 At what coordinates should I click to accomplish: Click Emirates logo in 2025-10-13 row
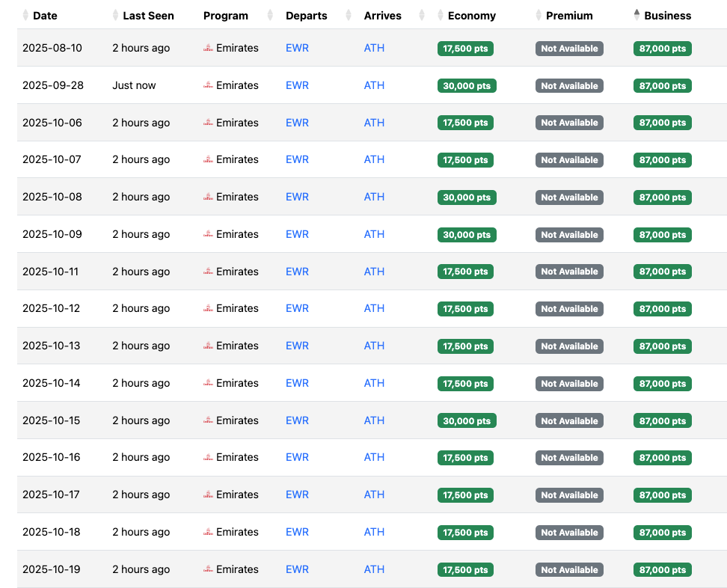tap(208, 346)
